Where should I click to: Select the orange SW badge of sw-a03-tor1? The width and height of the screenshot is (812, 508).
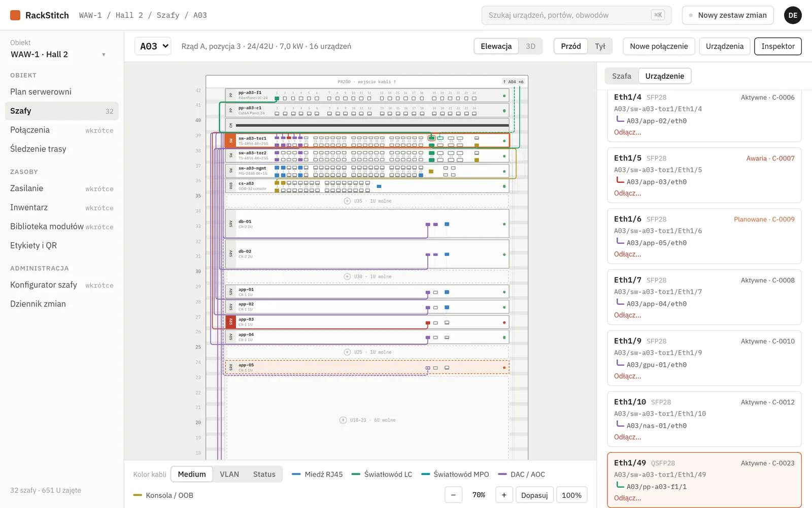click(231, 141)
